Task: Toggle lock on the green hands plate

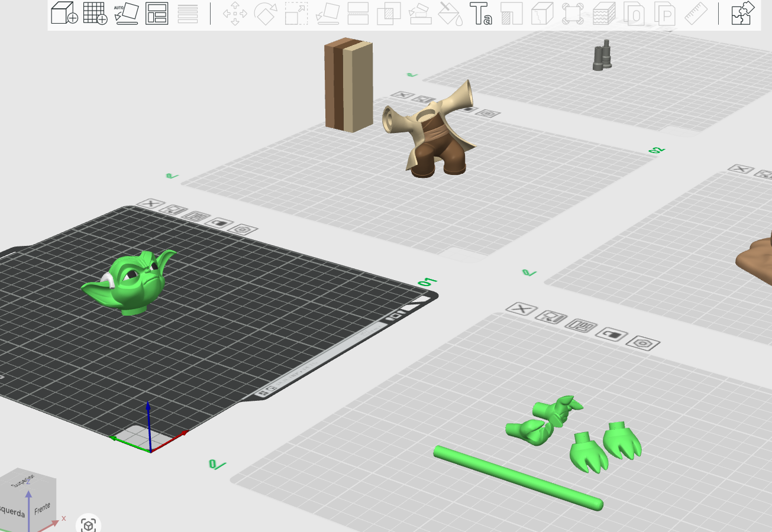Action: coord(612,335)
